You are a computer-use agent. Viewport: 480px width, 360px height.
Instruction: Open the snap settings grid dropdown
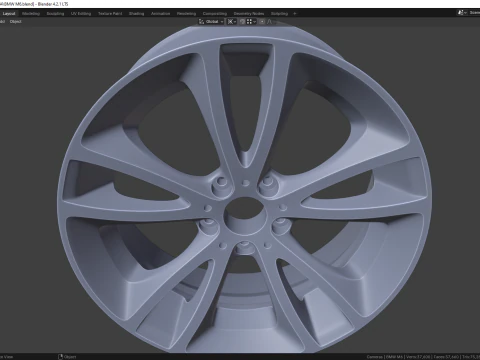[251, 22]
